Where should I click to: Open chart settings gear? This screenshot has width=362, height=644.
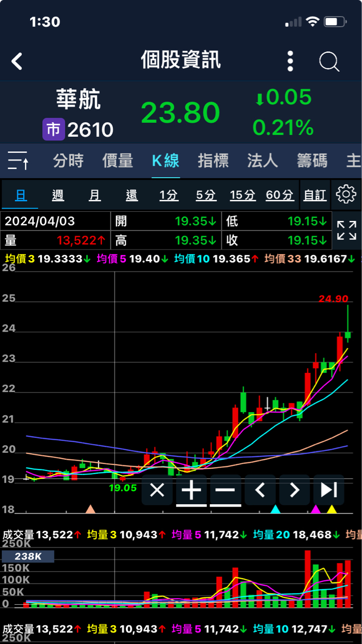[x=346, y=194]
